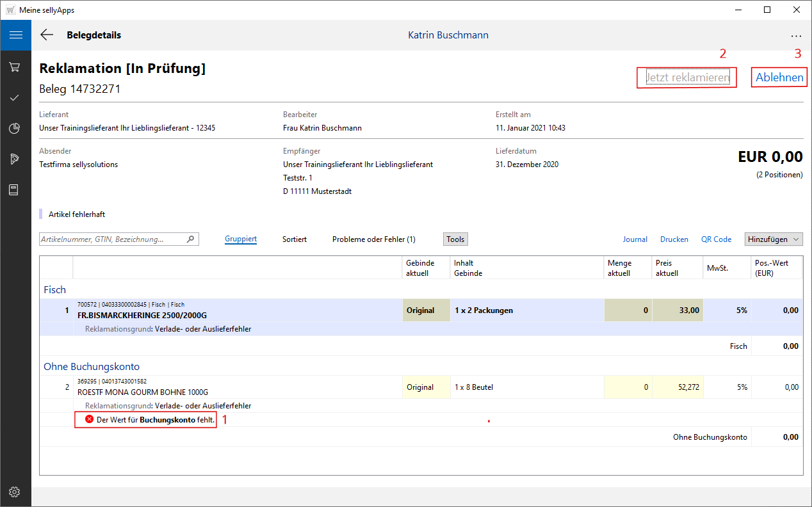Open the three-dot more options menu
This screenshot has width=812, height=507.
pyautogui.click(x=795, y=36)
